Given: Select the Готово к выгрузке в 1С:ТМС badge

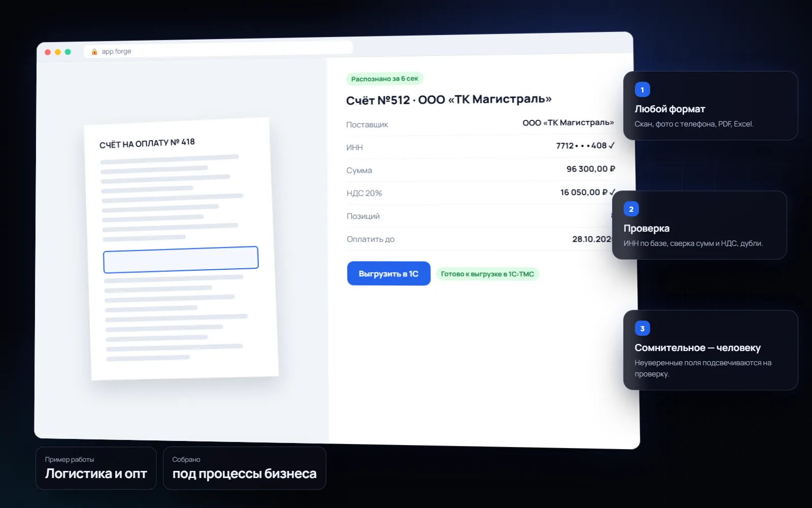Looking at the screenshot, I should (487, 274).
